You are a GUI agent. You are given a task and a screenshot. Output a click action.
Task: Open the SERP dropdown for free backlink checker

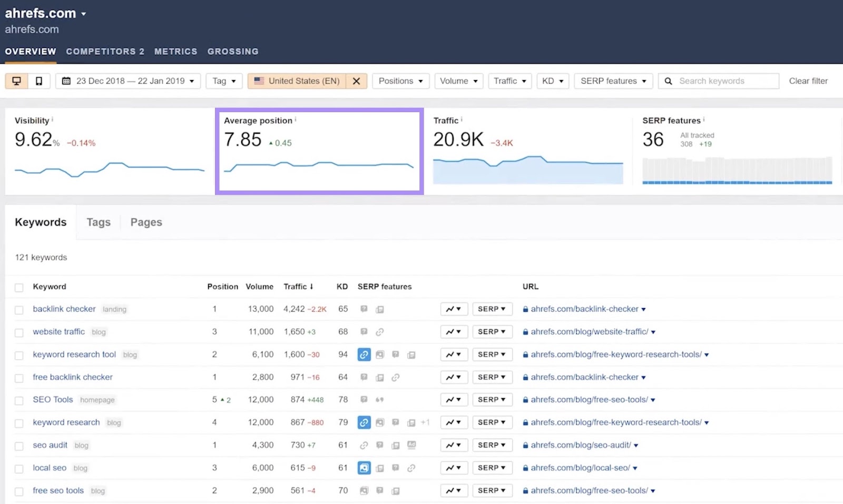[x=492, y=377]
